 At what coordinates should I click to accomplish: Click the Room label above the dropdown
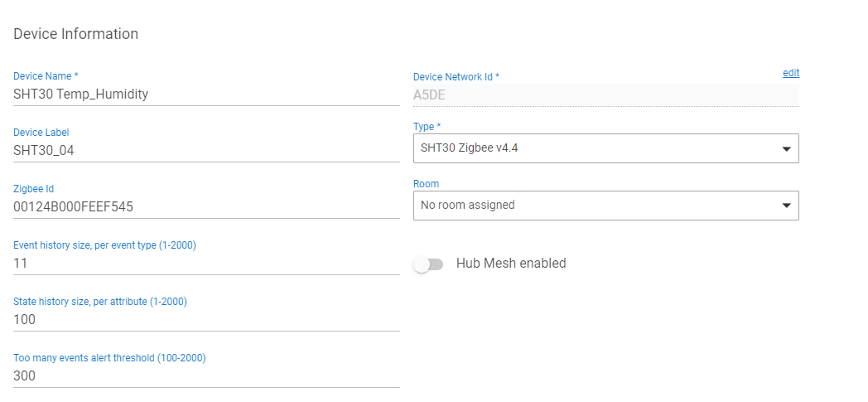426,183
